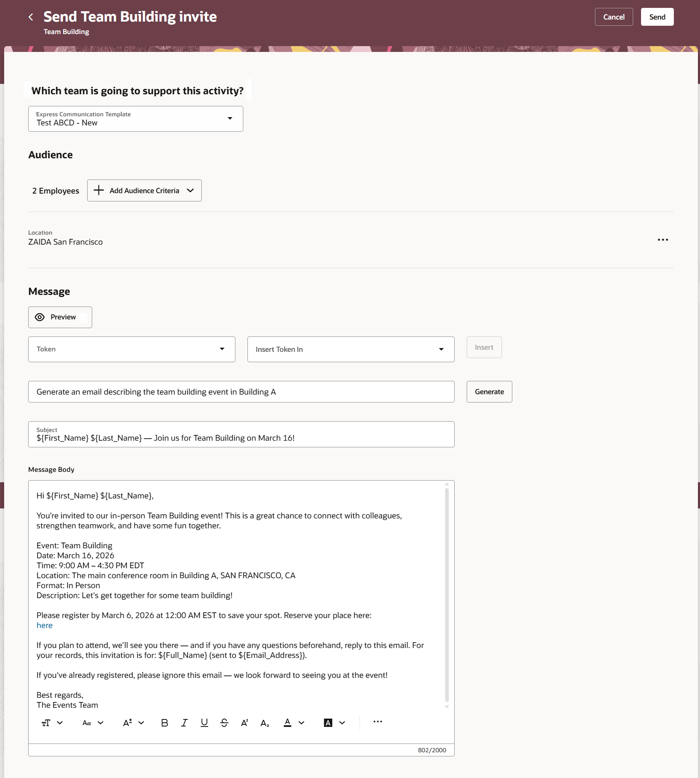Toggle superscript formatting
700x778 pixels.
click(244, 723)
